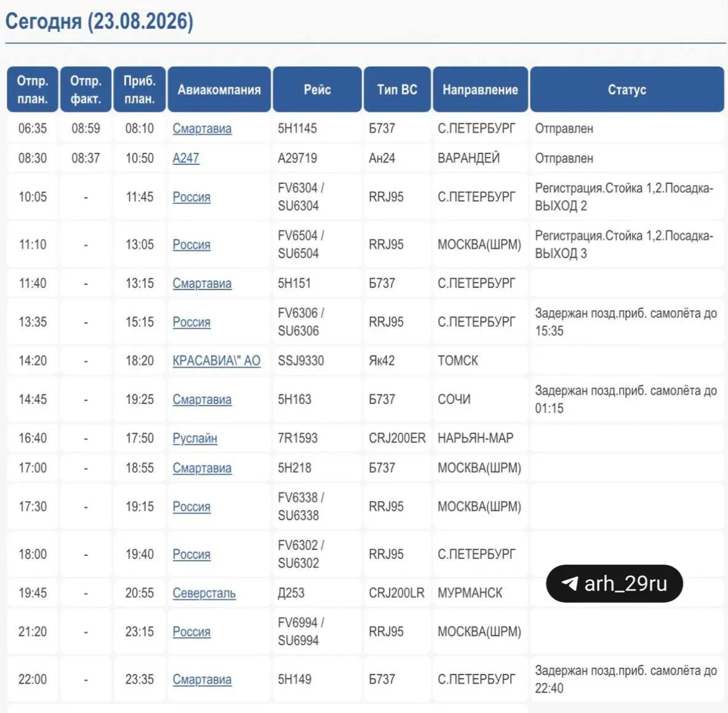Click the Направление column header
The height and width of the screenshot is (713, 728).
480,89
